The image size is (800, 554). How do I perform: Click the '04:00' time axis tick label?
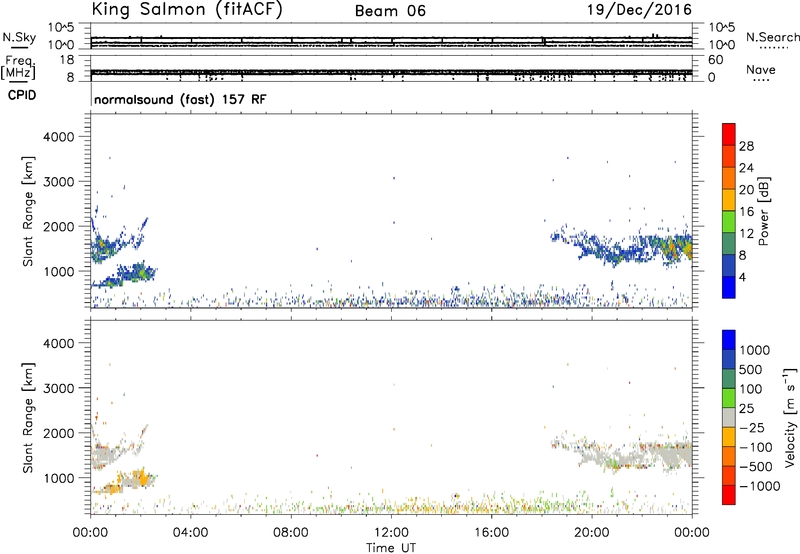coord(191,533)
